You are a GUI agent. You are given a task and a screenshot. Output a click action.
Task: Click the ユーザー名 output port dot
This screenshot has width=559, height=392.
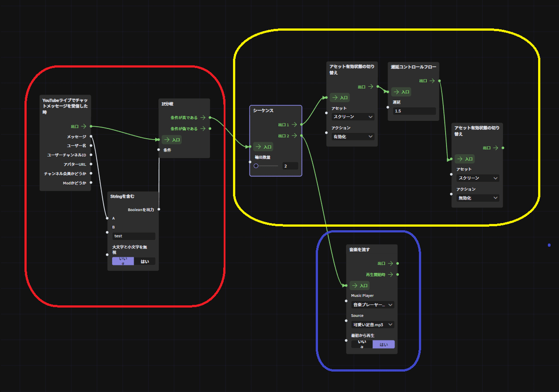[x=91, y=146]
